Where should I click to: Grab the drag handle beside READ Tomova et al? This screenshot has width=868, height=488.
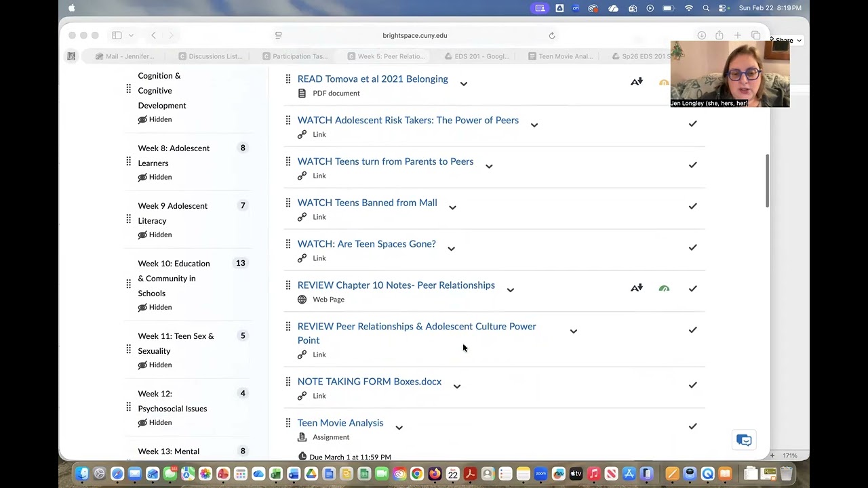click(x=288, y=79)
